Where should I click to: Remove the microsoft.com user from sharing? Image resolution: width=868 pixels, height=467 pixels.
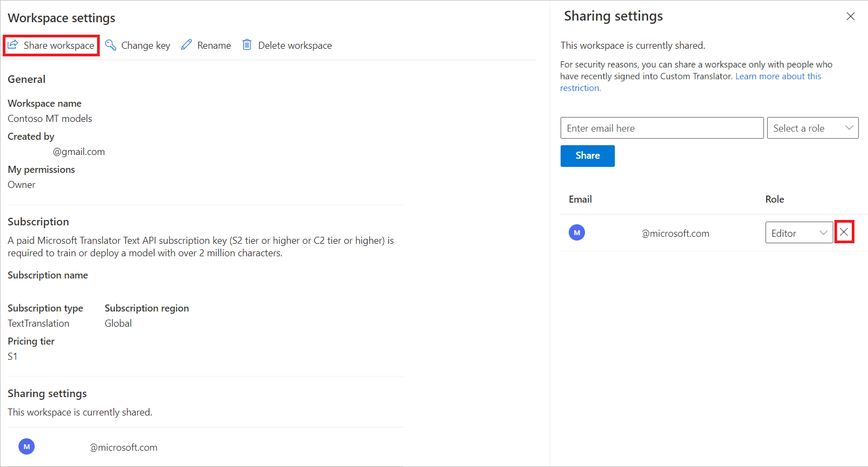coord(844,232)
